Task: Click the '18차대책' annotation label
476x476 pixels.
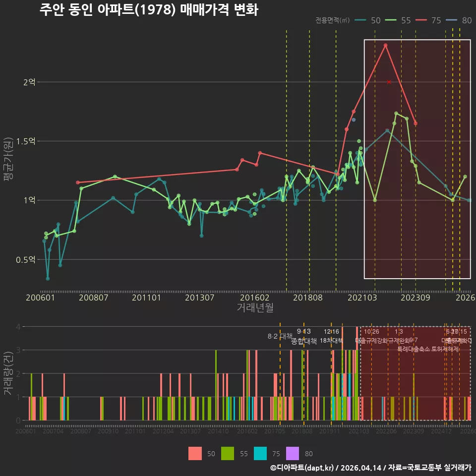Action: coord(331,340)
